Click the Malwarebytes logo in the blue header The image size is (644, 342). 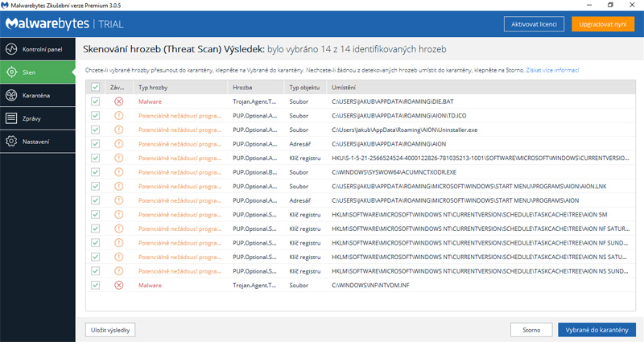click(47, 24)
